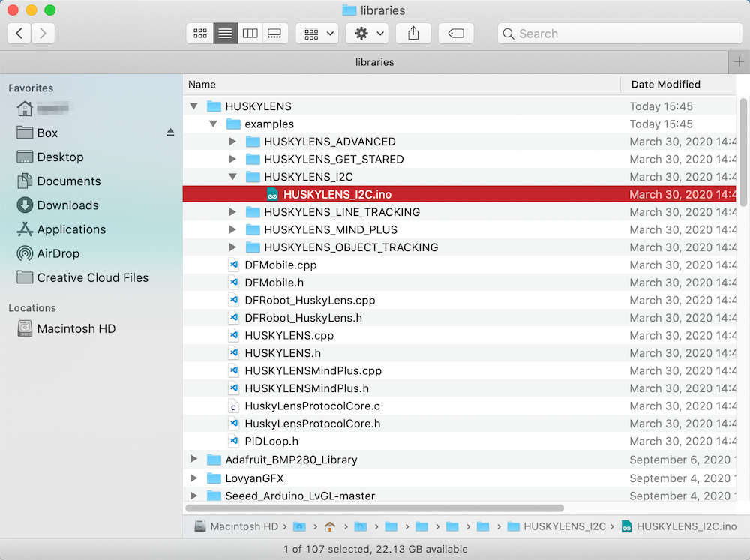Switch to icon view
Image resolution: width=750 pixels, height=560 pixels.
[200, 34]
